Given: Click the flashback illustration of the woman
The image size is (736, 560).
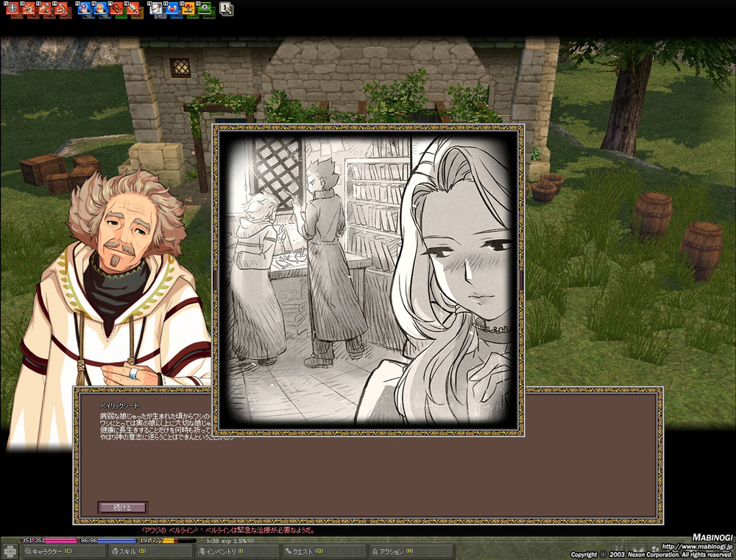Looking at the screenshot, I should click(369, 280).
